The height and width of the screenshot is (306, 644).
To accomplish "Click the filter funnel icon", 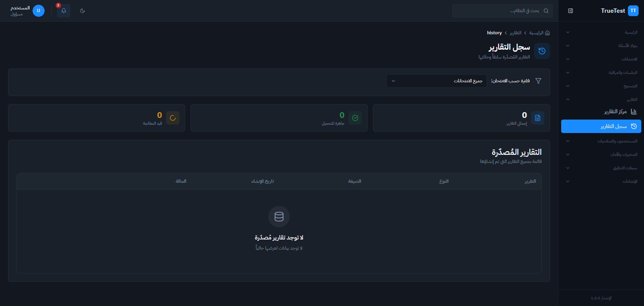I will (x=538, y=81).
